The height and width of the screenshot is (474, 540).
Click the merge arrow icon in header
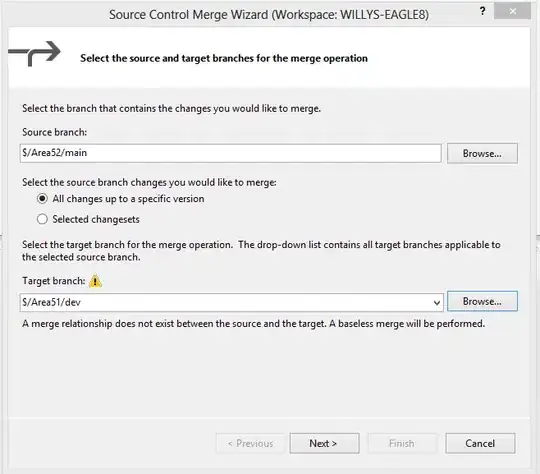(x=34, y=54)
